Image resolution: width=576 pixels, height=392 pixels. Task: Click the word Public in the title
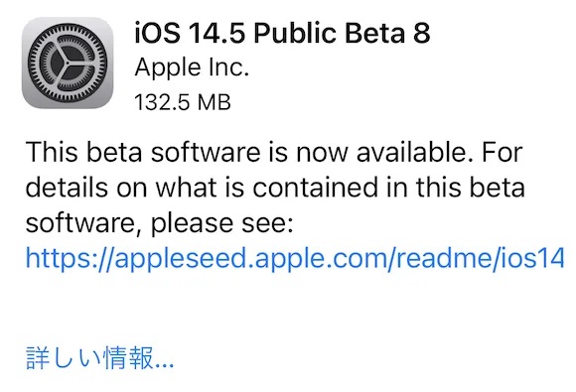[295, 33]
